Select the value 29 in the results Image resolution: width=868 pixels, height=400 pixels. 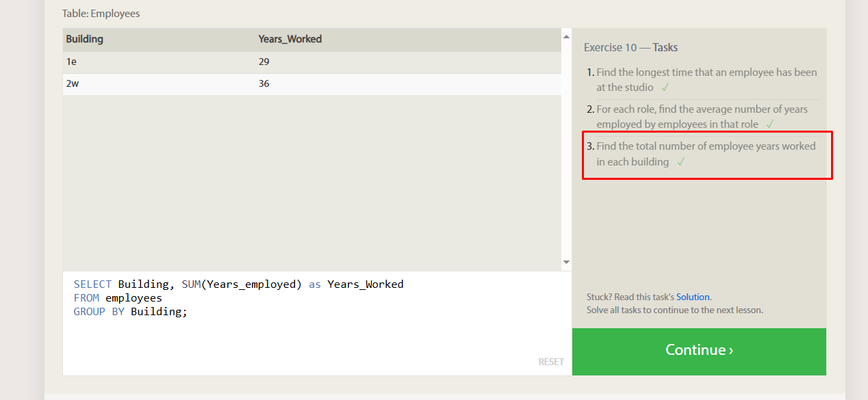pos(264,62)
